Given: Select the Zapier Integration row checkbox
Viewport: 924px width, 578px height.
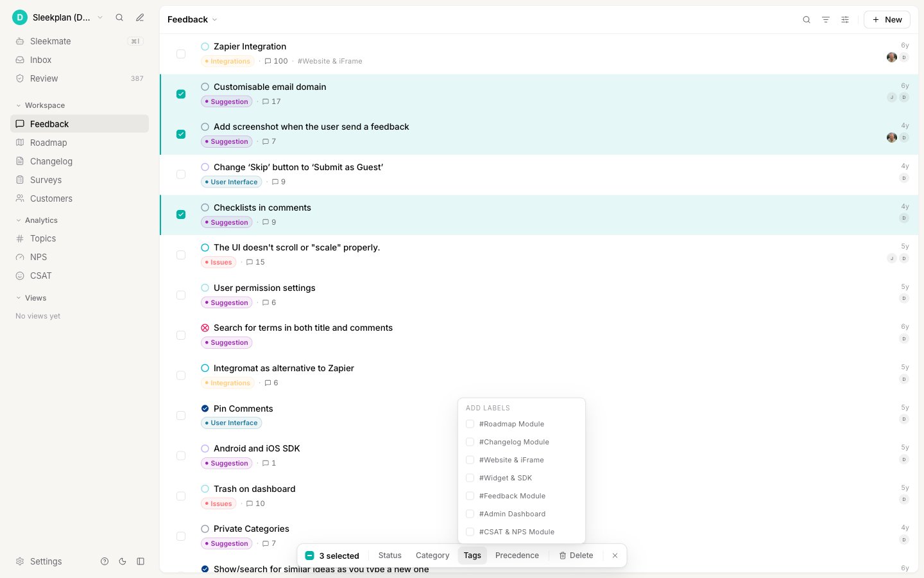Looking at the screenshot, I should pyautogui.click(x=181, y=54).
